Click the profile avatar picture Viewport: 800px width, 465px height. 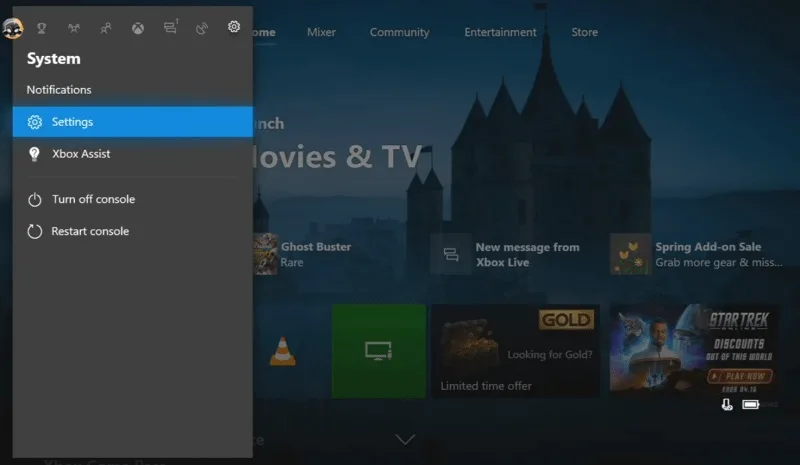point(12,28)
